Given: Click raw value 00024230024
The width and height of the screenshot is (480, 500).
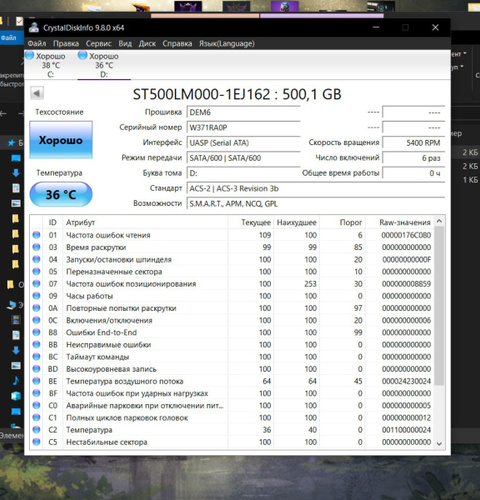Looking at the screenshot, I should [x=406, y=381].
